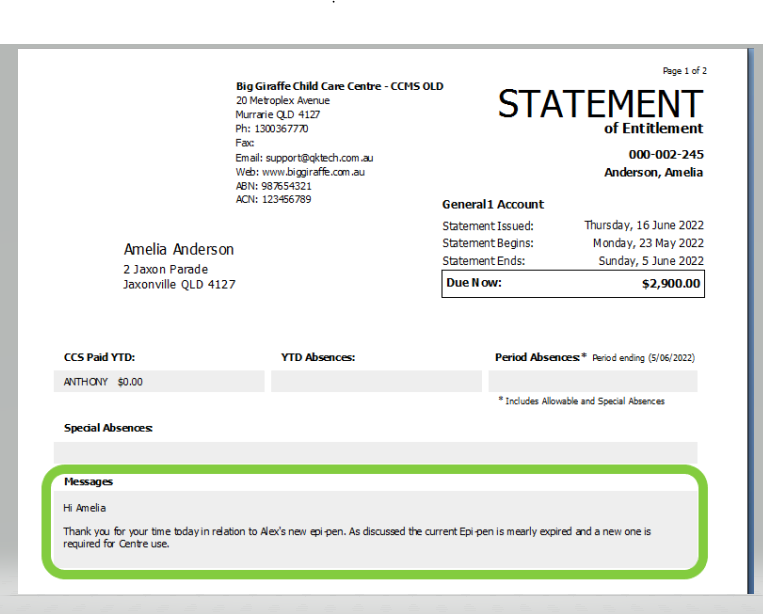Click 'ANTHONY $0.00' row
Viewport: 763px width, 614px height.
click(x=159, y=381)
